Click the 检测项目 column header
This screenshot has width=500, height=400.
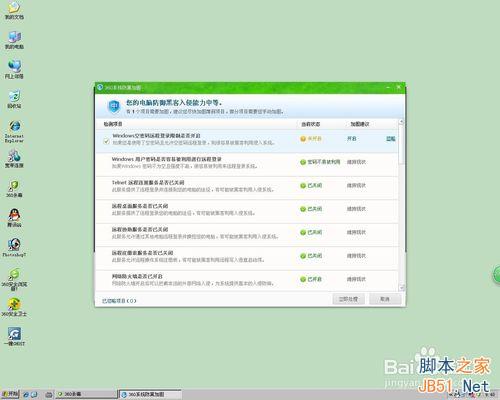pyautogui.click(x=113, y=124)
